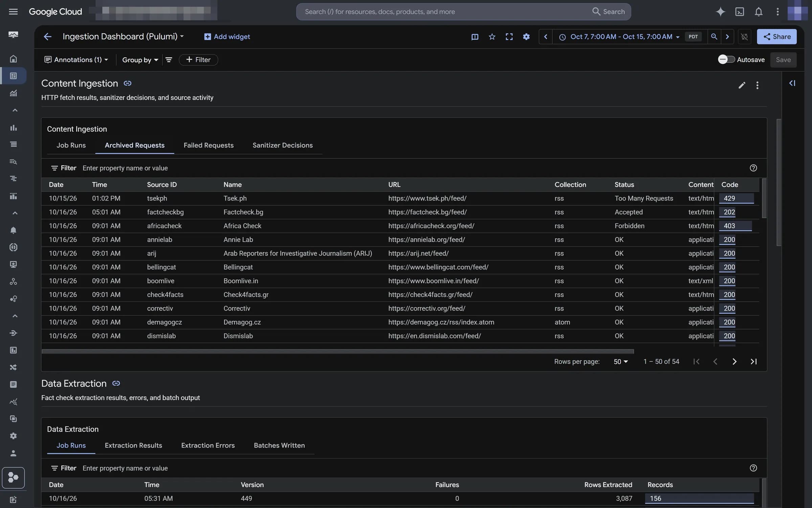Go back using the arrow beside Ingestion Dashboard
Image resolution: width=812 pixels, height=508 pixels.
point(47,37)
